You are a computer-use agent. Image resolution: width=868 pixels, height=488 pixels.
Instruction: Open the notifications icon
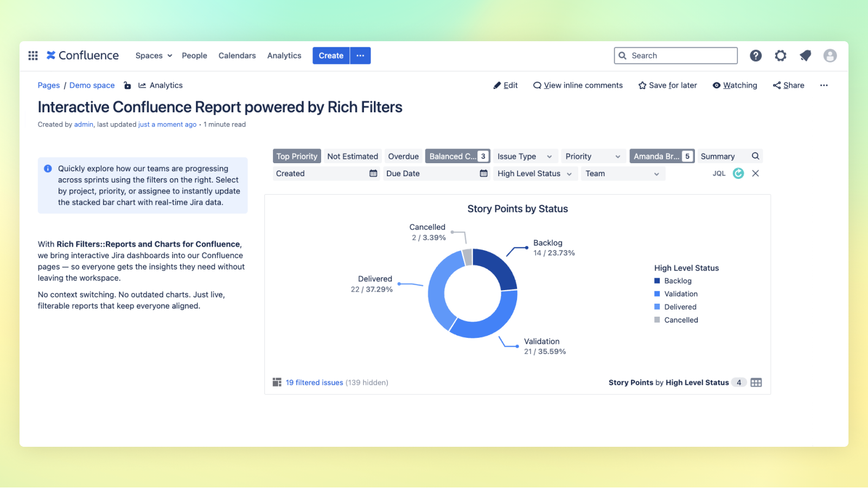(x=806, y=55)
